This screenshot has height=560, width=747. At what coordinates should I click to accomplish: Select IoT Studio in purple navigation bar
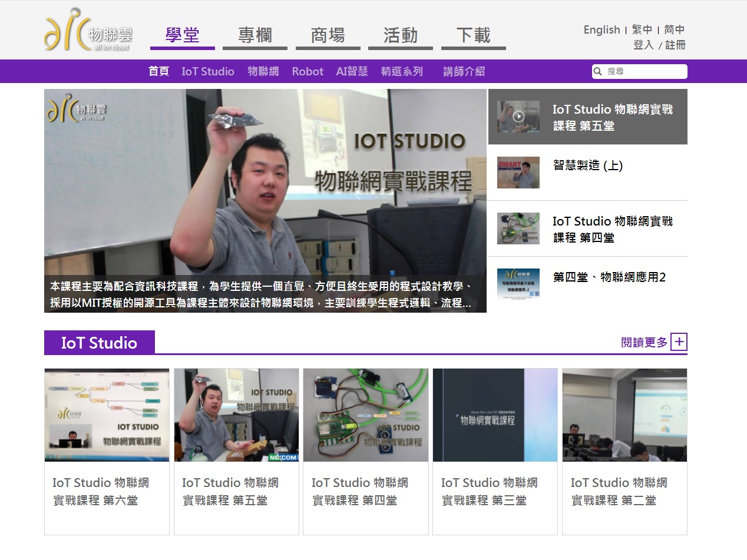pos(207,71)
